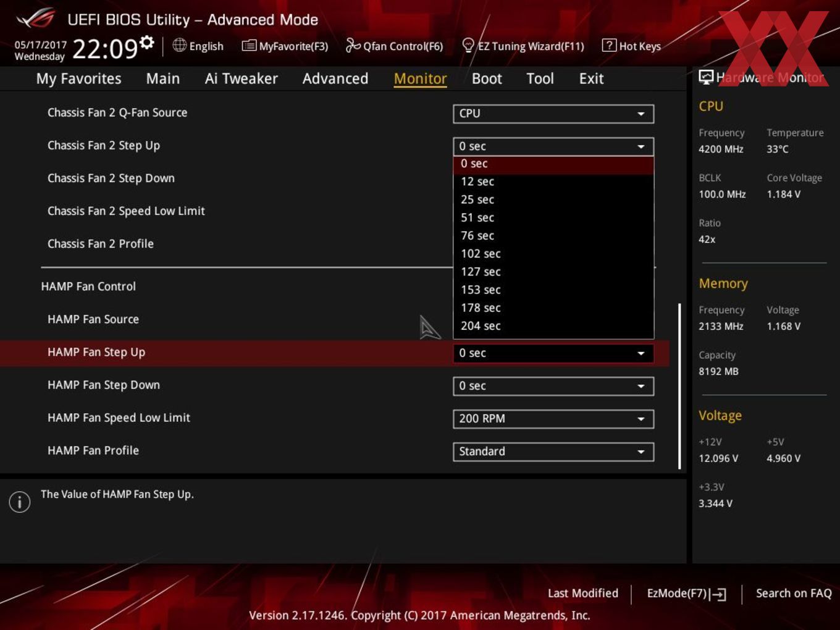Screen dimensions: 840x630
Task: Open HAMP Fan Speed Low Limit dropdown
Action: (x=553, y=419)
